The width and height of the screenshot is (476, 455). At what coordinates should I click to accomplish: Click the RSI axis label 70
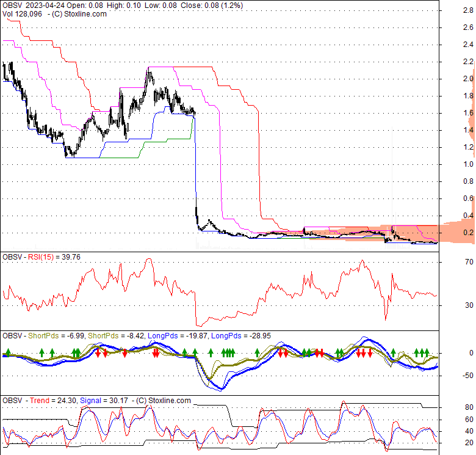coord(469,261)
